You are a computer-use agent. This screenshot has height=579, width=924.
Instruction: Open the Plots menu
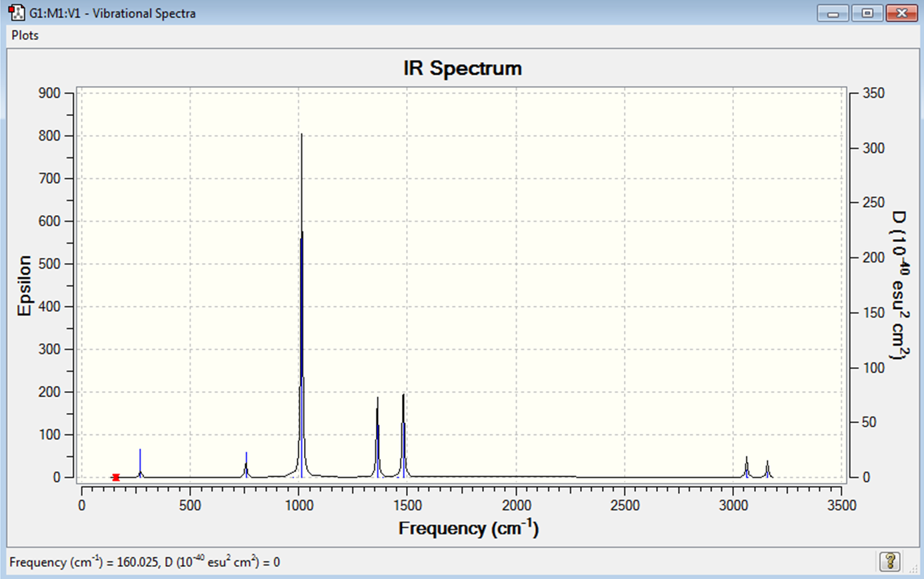pyautogui.click(x=25, y=35)
